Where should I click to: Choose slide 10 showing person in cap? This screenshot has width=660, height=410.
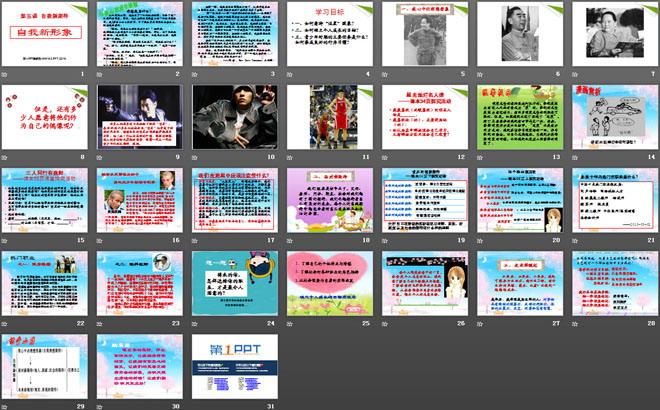235,119
